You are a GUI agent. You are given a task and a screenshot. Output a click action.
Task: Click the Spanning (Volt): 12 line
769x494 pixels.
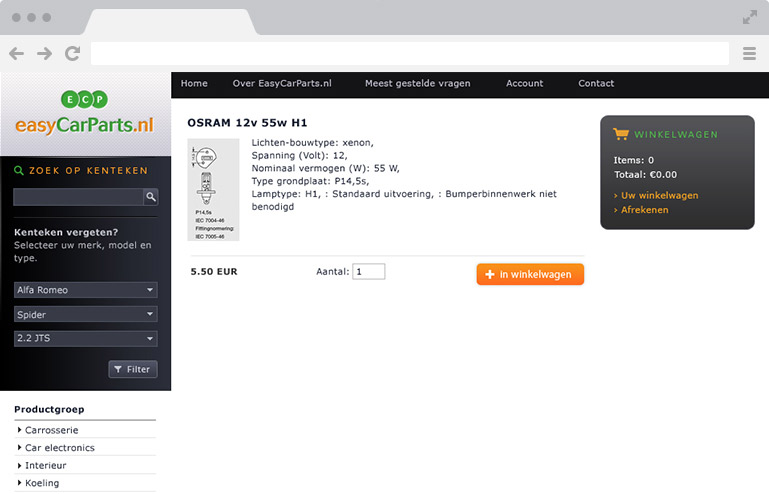point(300,156)
